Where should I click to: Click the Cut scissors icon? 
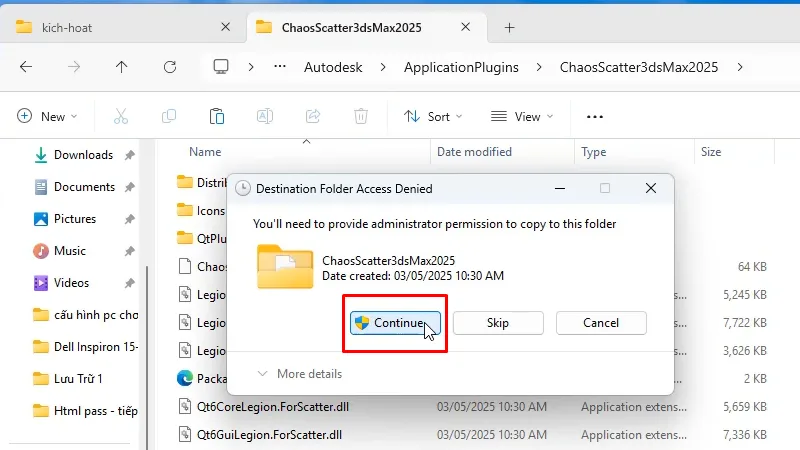[x=121, y=117]
